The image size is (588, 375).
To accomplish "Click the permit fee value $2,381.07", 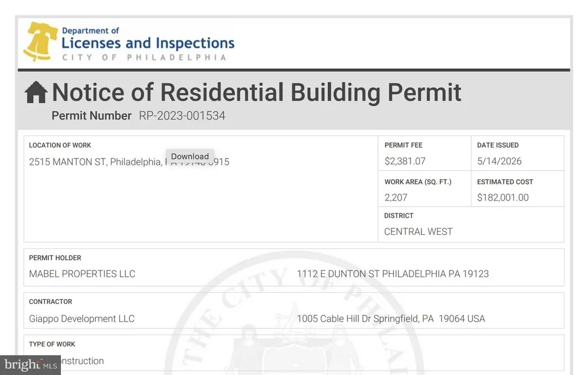I will (x=405, y=161).
